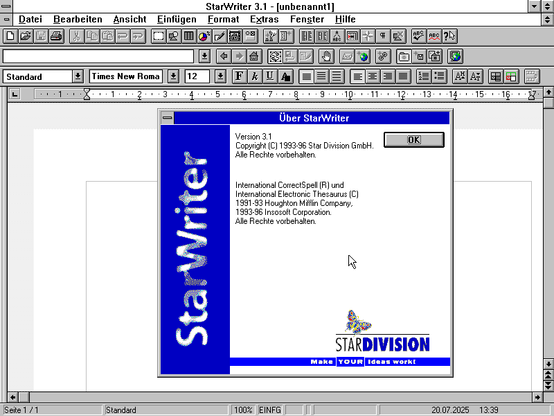
Task: Click the help pointer question-mark icon
Action: [x=449, y=36]
